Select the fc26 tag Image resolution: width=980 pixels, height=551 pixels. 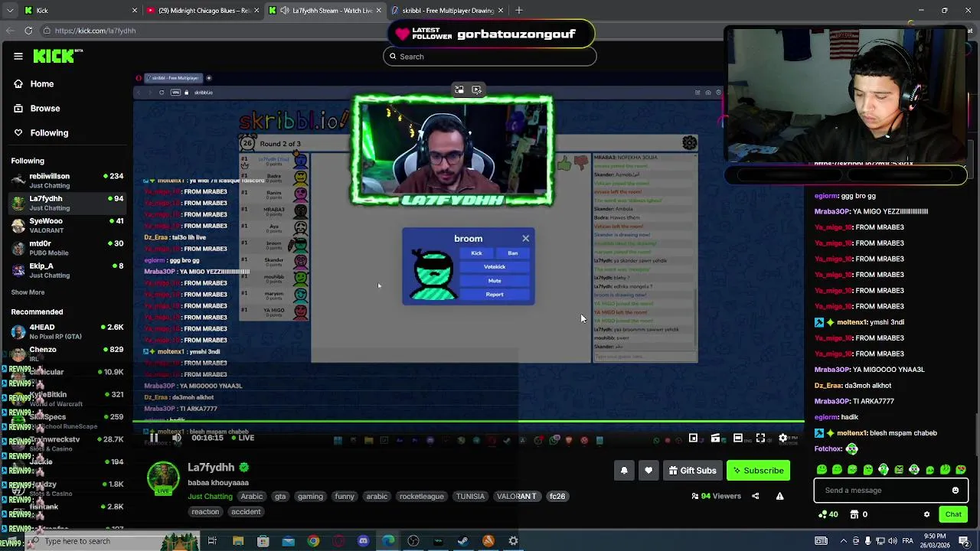pyautogui.click(x=557, y=497)
